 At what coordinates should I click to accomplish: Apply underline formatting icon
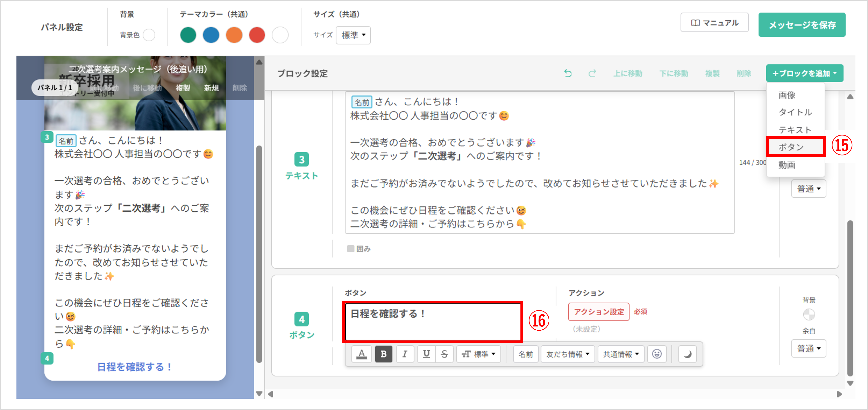coord(426,354)
